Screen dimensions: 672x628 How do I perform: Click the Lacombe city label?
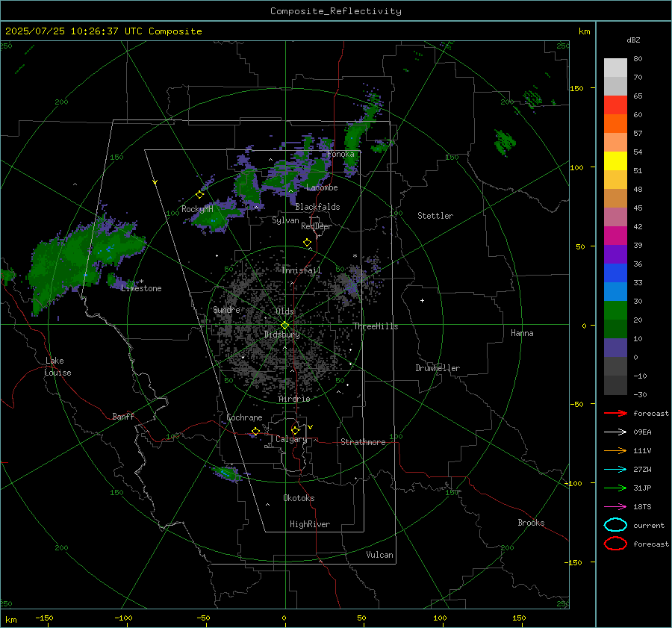[322, 187]
